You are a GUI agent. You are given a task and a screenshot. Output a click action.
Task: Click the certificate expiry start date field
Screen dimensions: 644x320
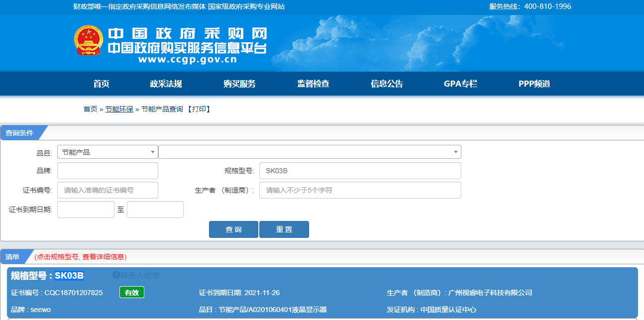tap(86, 210)
